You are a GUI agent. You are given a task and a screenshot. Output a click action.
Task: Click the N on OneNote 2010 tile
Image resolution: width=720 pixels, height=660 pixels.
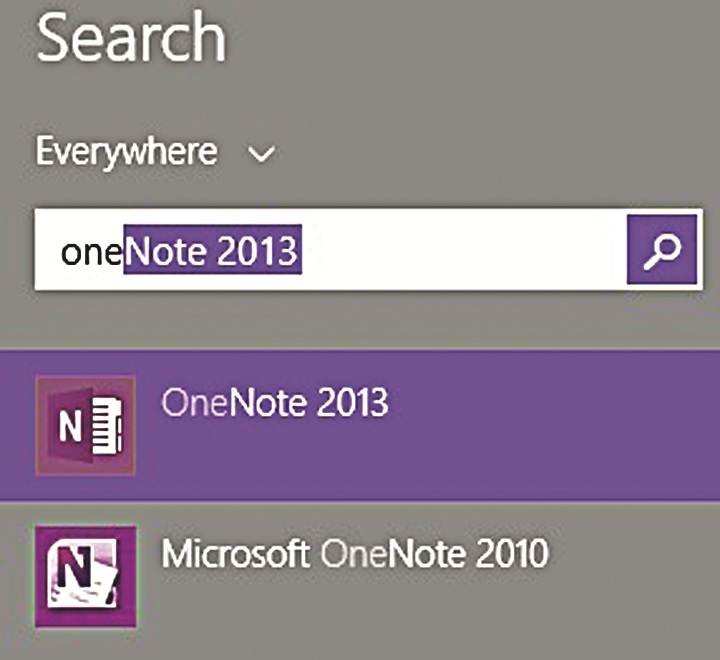[74, 577]
